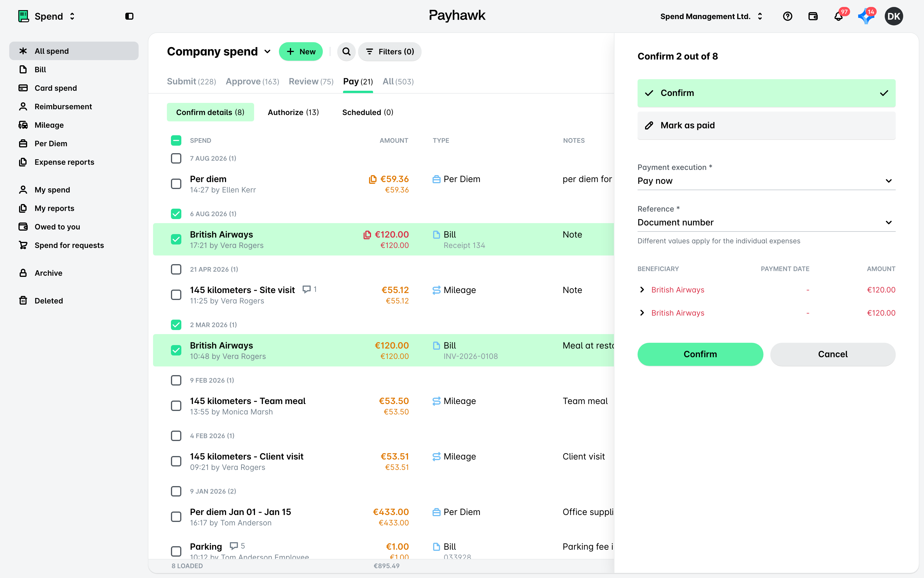Open comments icon on Parking row
924x578 pixels.
pyautogui.click(x=234, y=546)
